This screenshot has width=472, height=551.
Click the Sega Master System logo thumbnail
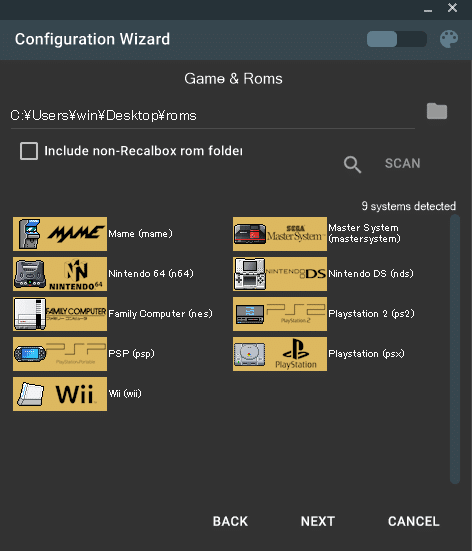tap(280, 234)
